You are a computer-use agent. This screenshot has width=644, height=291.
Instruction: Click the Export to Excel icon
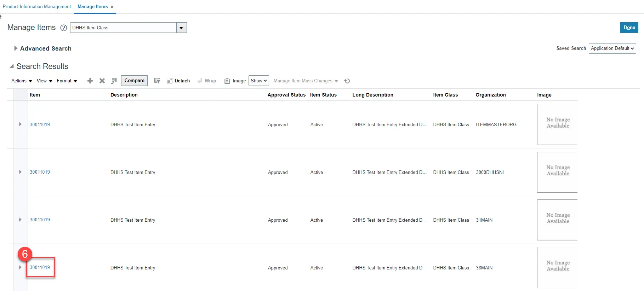pos(114,81)
